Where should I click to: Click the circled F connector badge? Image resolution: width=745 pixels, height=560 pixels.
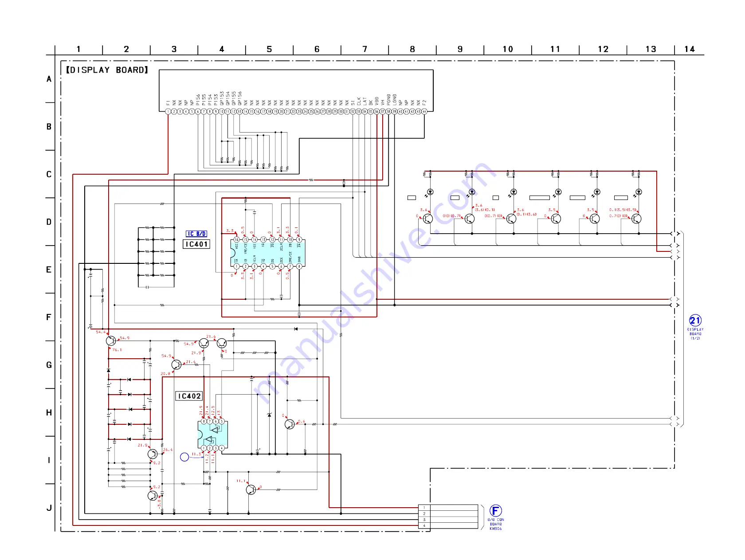point(496,511)
